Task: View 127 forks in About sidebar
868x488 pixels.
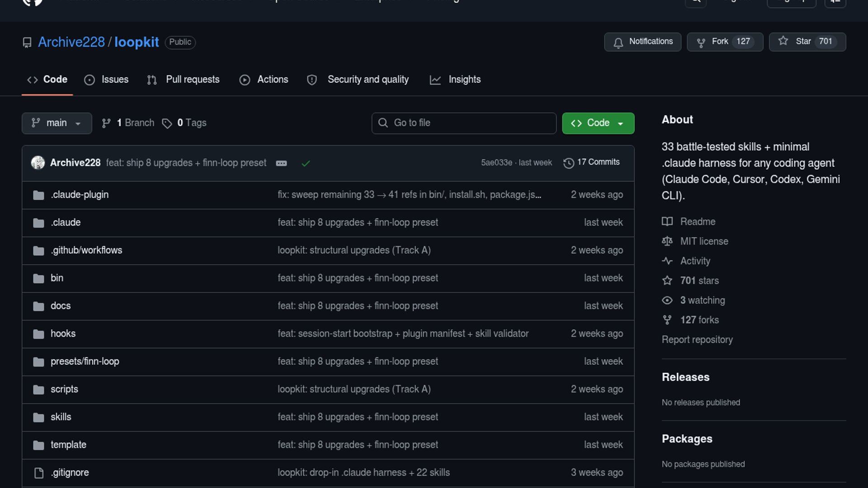Action: coord(699,320)
